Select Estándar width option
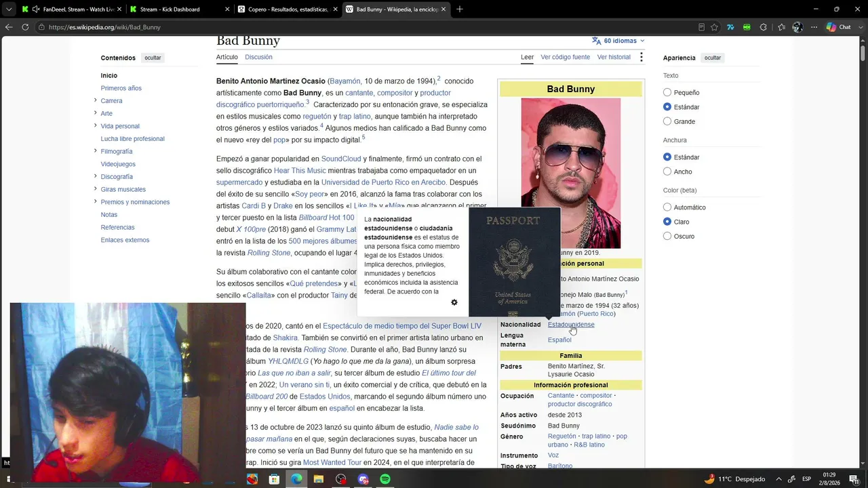 tap(667, 157)
